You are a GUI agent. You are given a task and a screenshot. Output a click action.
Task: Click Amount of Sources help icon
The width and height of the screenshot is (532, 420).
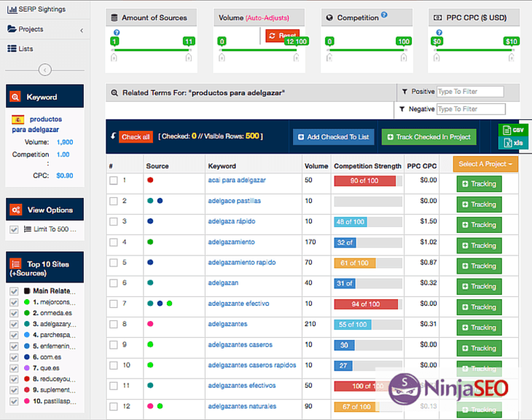pyautogui.click(x=117, y=32)
